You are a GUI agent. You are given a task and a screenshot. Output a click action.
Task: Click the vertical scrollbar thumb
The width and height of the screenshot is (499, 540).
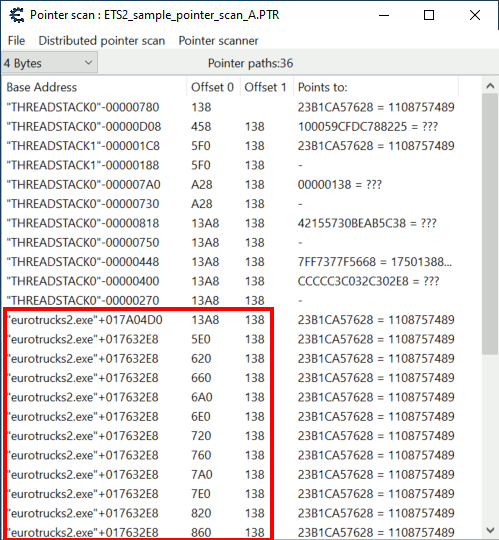tap(490, 224)
